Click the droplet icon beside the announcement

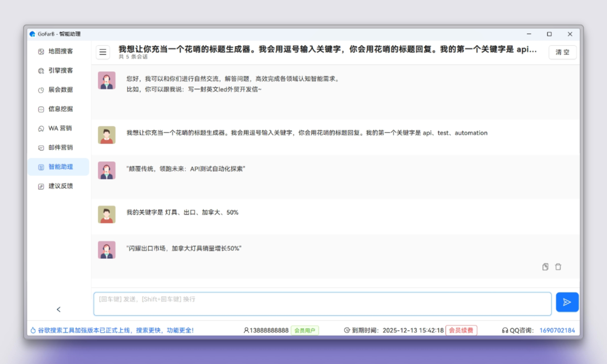click(x=33, y=331)
